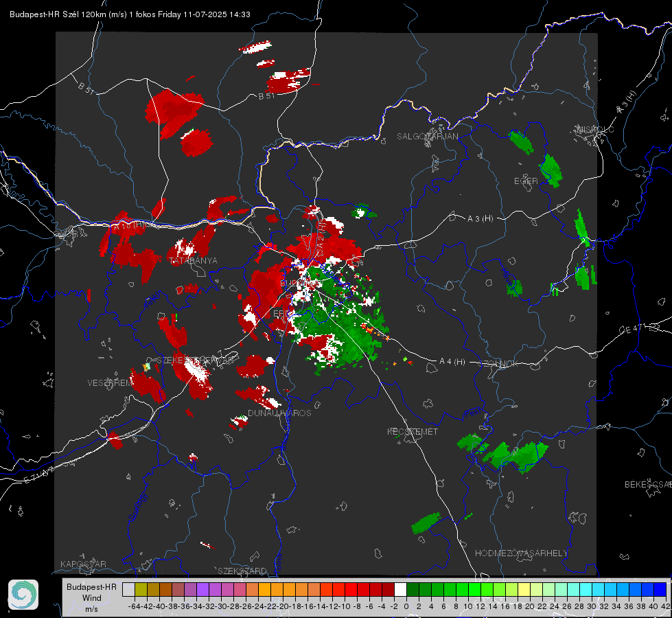Viewport: 672px width, 618px height.
Task: Pick the dark green swatch between 0 and 2
Action: tap(413, 589)
